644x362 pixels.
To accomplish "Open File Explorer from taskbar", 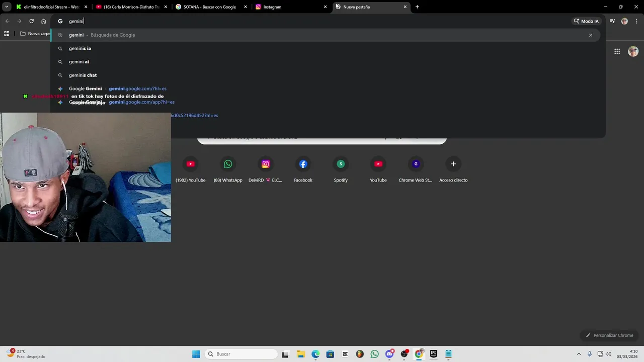I will (x=300, y=354).
